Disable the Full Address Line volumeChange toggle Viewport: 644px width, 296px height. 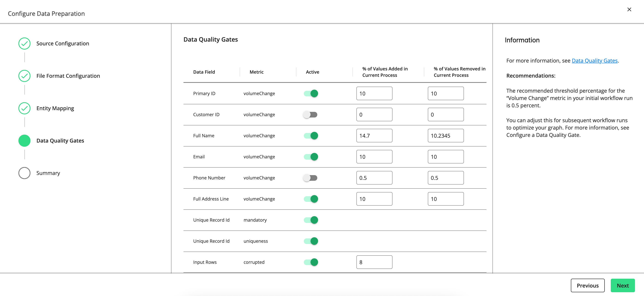[x=311, y=199]
